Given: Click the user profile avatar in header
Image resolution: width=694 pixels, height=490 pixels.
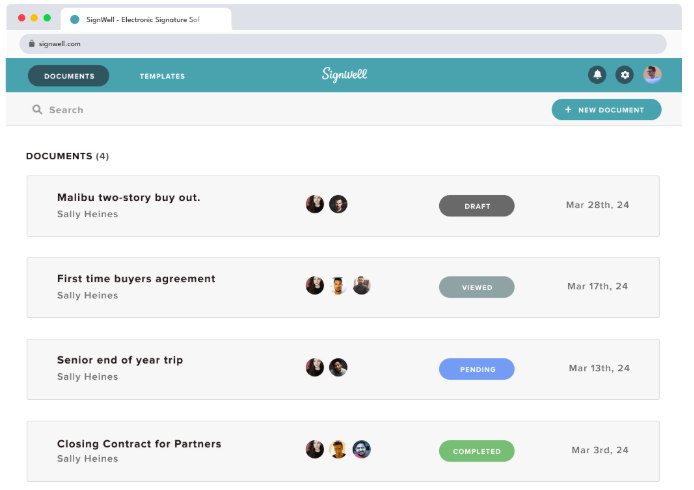Looking at the screenshot, I should coord(652,75).
